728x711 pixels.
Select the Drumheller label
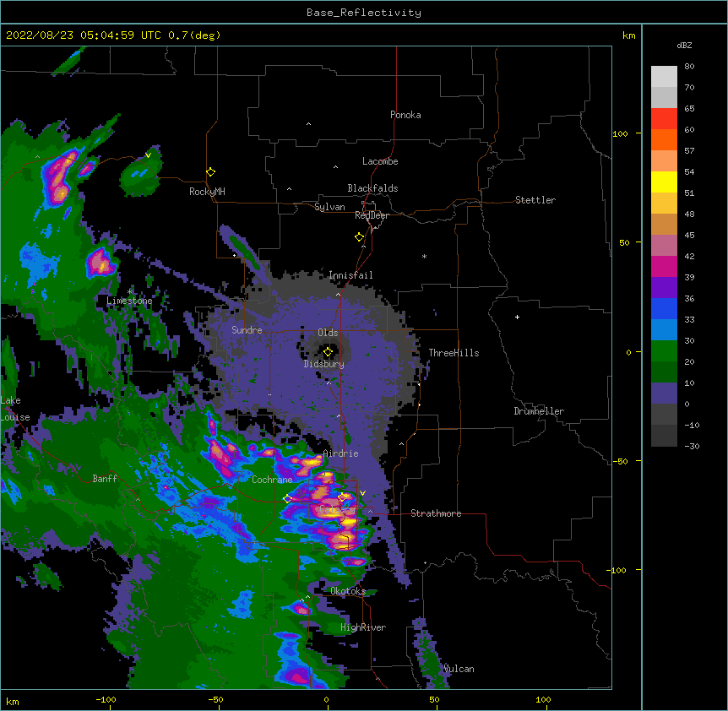coord(539,411)
